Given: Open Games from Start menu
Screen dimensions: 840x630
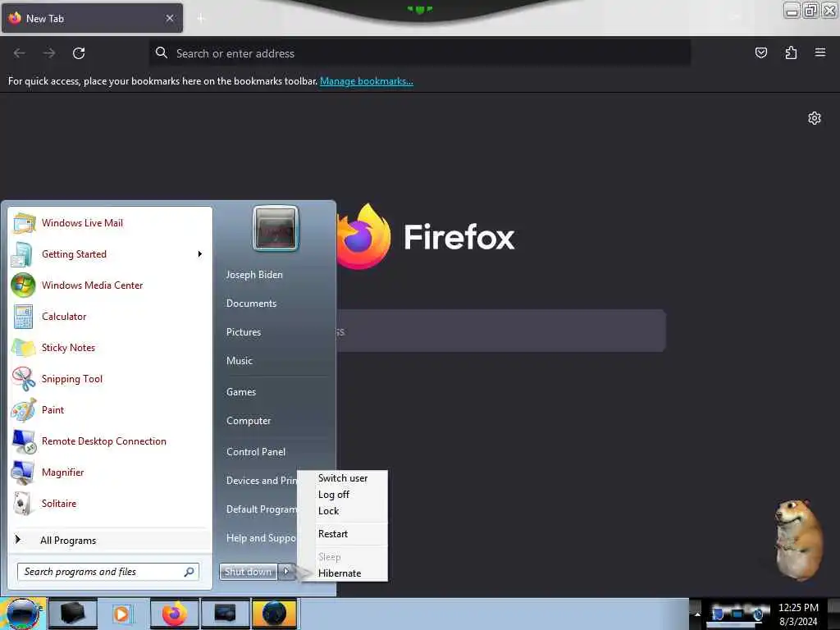Looking at the screenshot, I should 241,391.
